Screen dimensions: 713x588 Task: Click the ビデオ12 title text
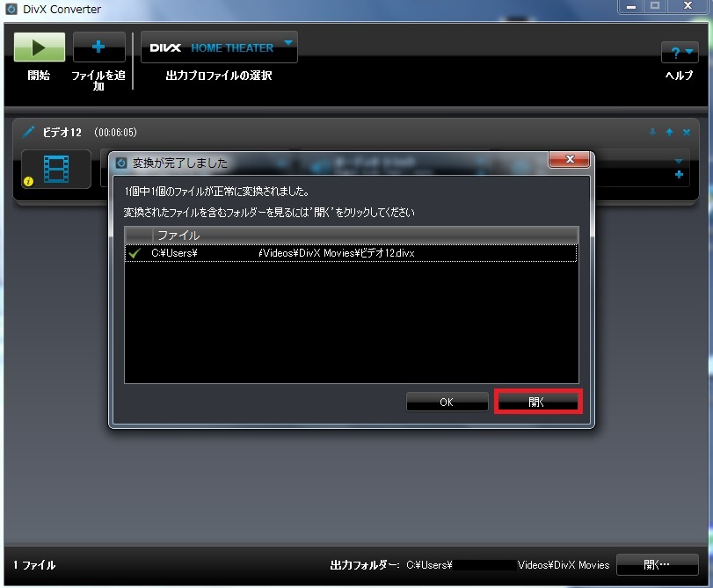(x=62, y=133)
